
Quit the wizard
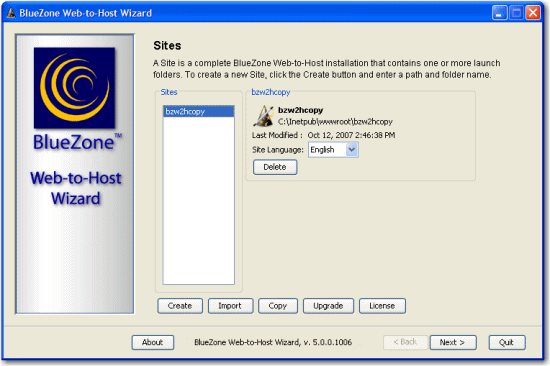click(507, 342)
